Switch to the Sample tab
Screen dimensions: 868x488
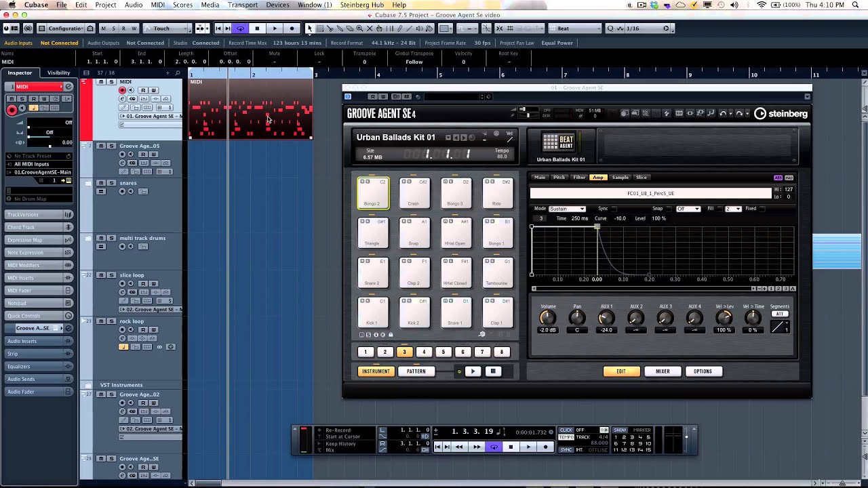(620, 178)
